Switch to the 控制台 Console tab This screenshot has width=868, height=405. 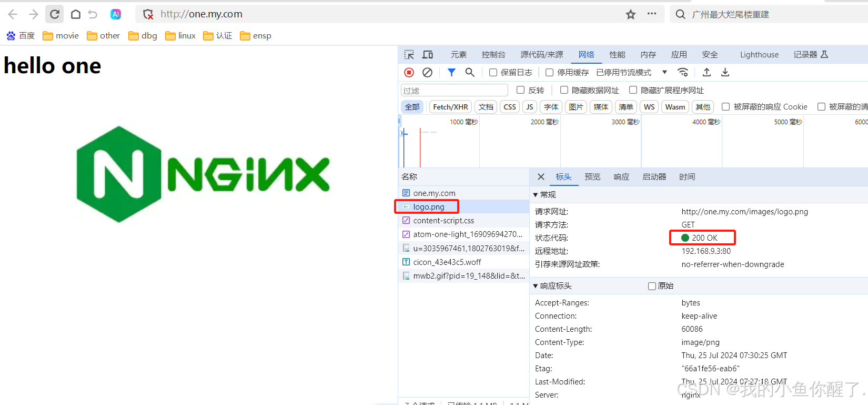coord(493,55)
